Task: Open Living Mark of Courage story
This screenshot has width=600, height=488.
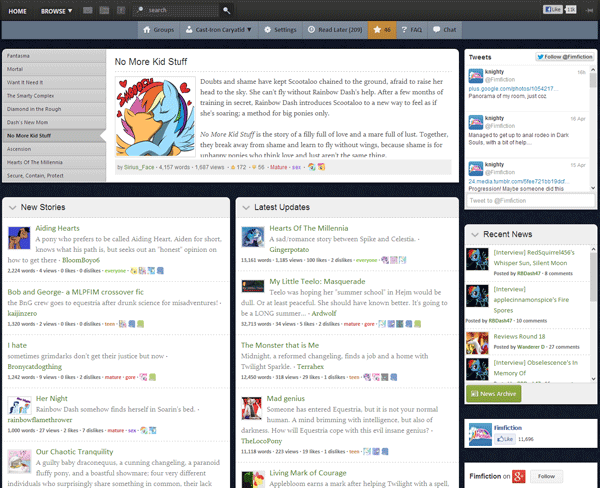Action: coord(308,473)
